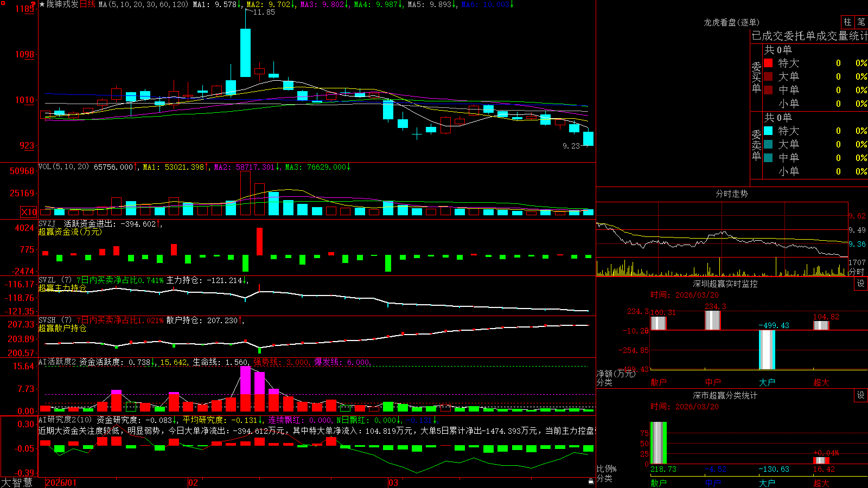
Task: Click the 委卖单 section label
Action: [x=756, y=145]
